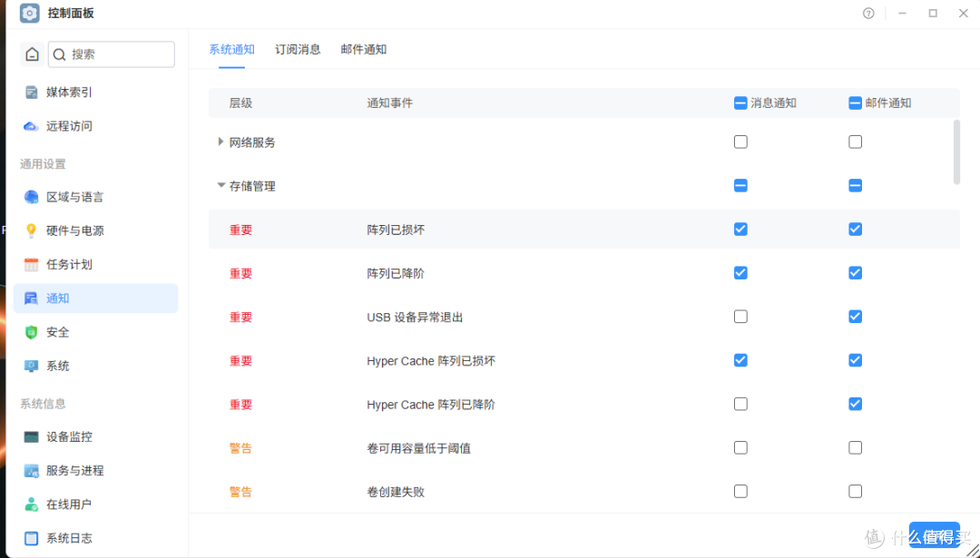Uncheck 邮件通知 for Hyper Cache 阵列已降阶
The width and height of the screenshot is (980, 558).
coord(855,405)
